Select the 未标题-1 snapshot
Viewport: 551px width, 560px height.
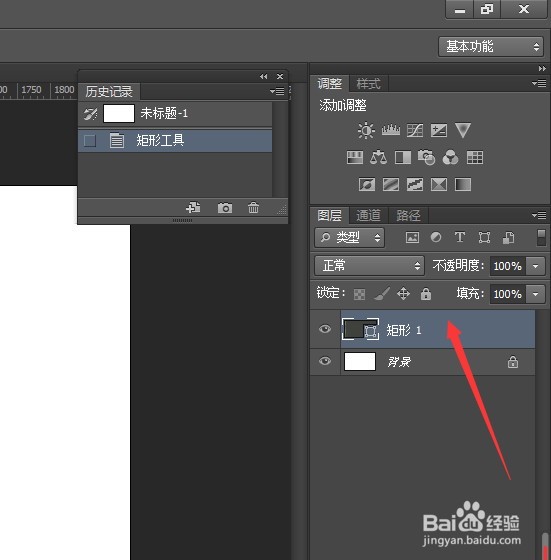coord(175,114)
